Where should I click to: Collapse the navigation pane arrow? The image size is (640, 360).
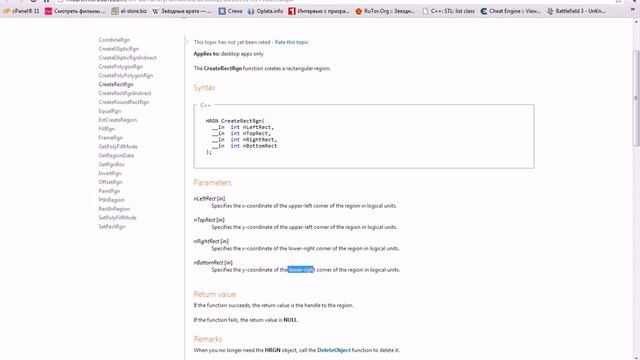point(186,42)
